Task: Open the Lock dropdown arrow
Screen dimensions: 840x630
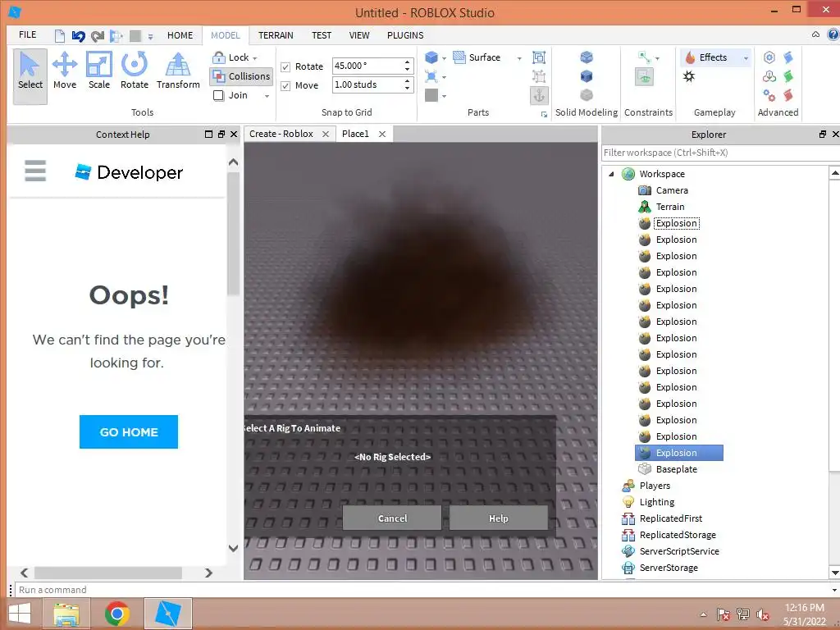Action: point(255,58)
